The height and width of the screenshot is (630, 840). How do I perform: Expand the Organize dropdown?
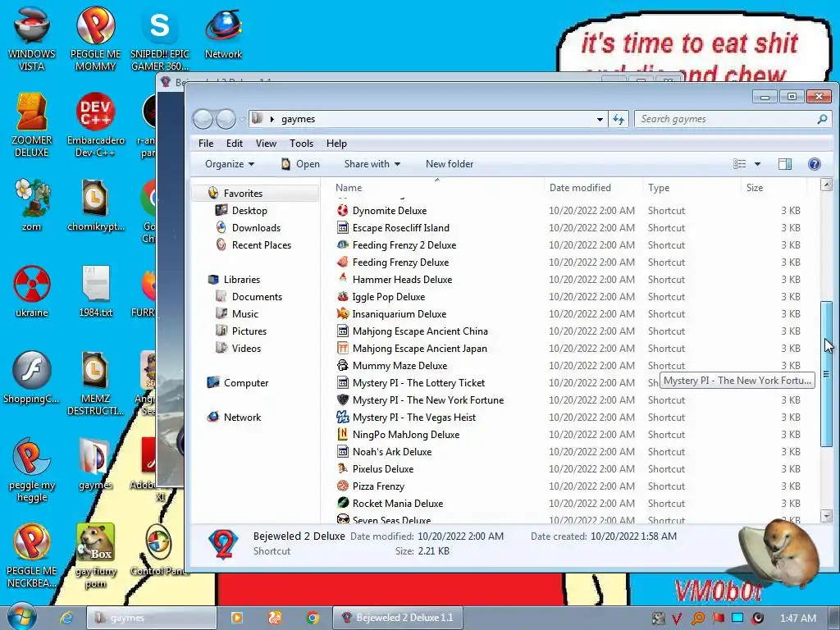[x=230, y=164]
